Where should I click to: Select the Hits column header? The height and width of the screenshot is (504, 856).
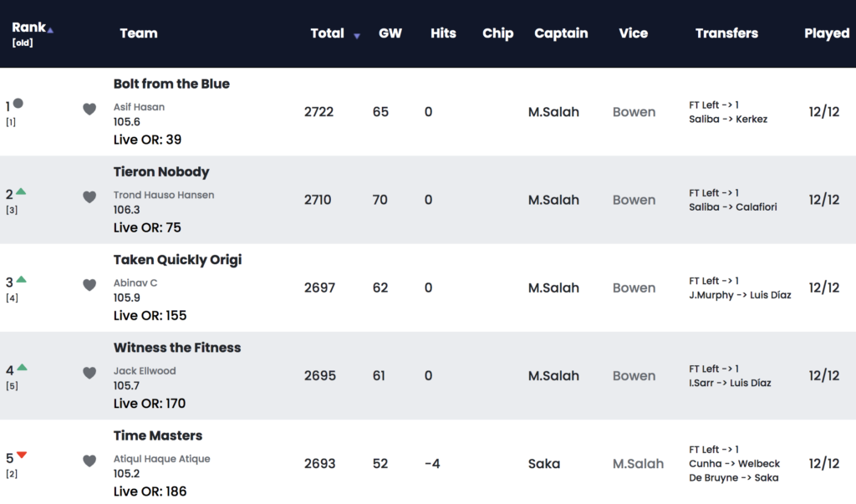(x=443, y=33)
